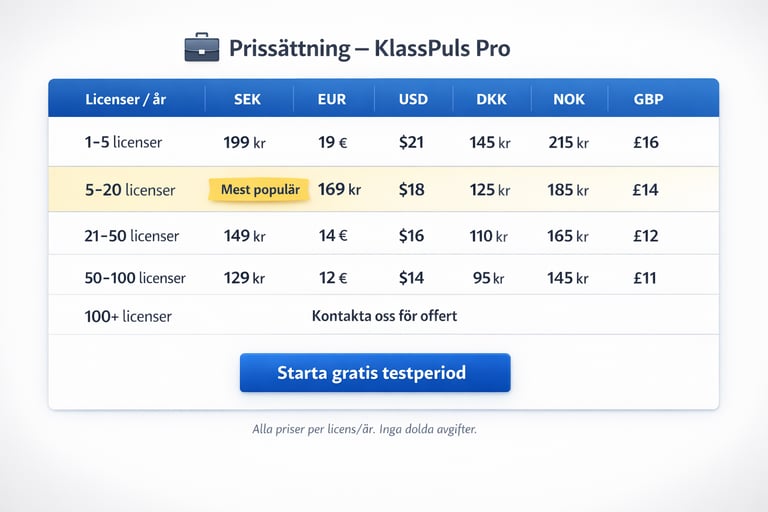Pick the DKK column header

pyautogui.click(x=491, y=99)
